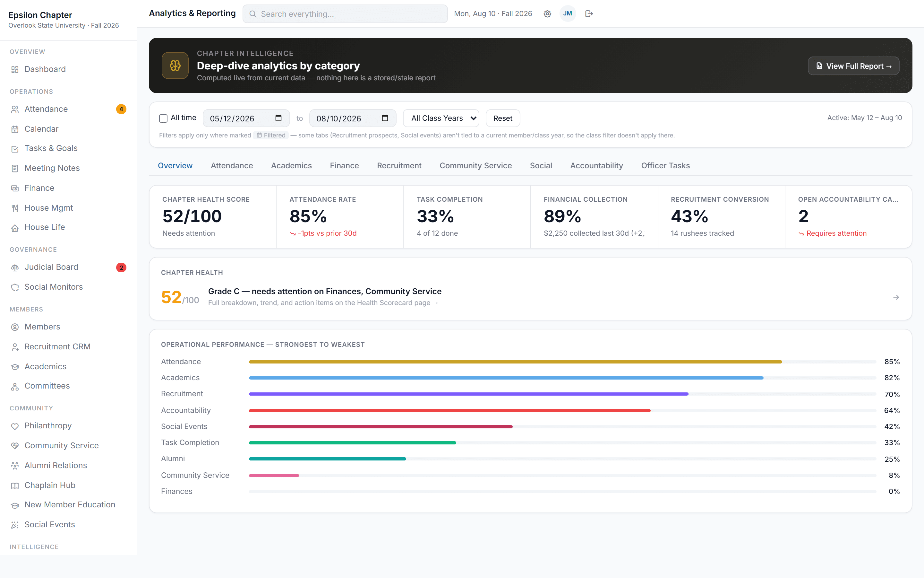Open the All Class Years dropdown
The image size is (924, 578).
tap(441, 118)
